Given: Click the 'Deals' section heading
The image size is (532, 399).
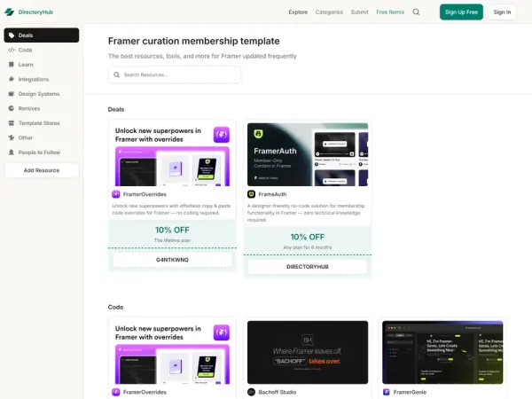Looking at the screenshot, I should 116,109.
